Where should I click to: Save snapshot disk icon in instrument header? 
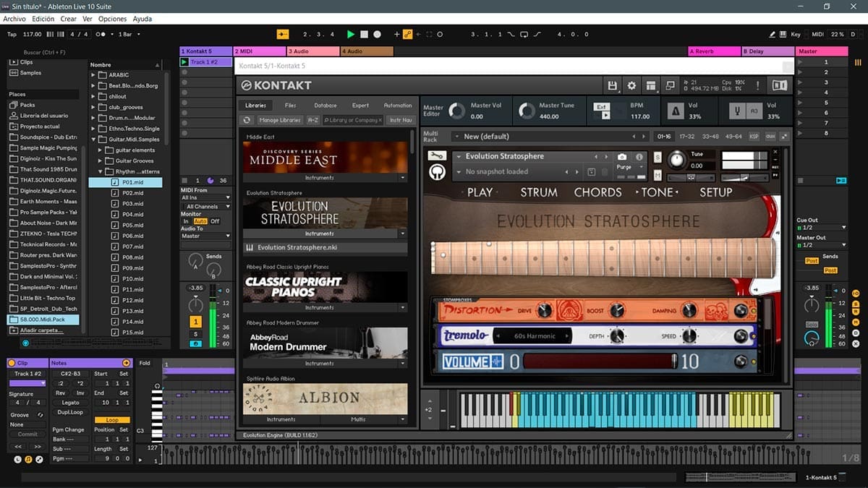(591, 171)
